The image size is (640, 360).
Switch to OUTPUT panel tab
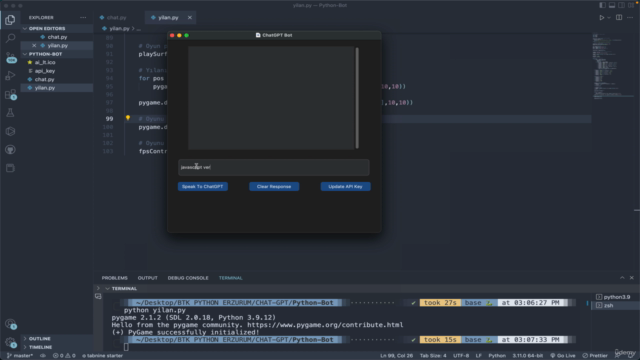point(147,278)
